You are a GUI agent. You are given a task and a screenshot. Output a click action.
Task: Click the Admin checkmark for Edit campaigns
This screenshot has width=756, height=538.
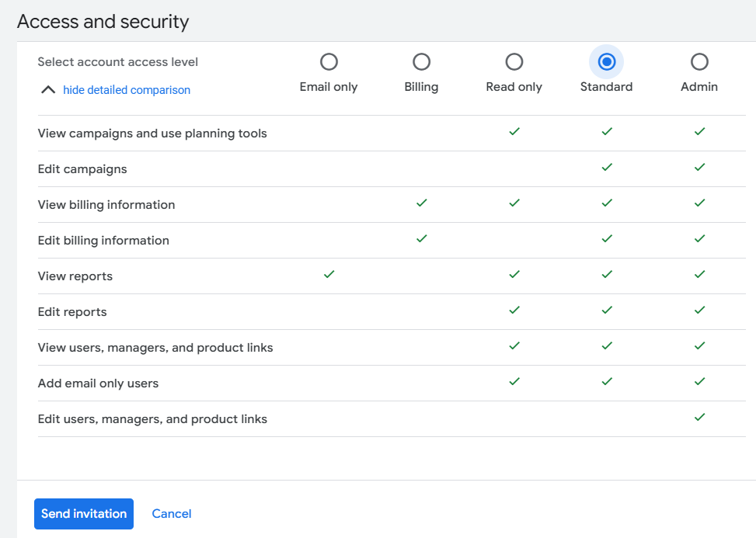tap(699, 168)
